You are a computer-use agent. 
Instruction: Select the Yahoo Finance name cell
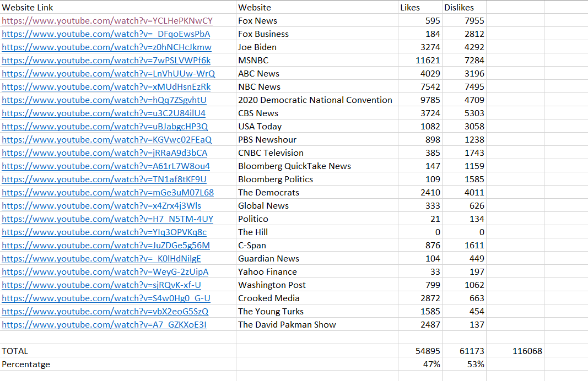[317, 272]
